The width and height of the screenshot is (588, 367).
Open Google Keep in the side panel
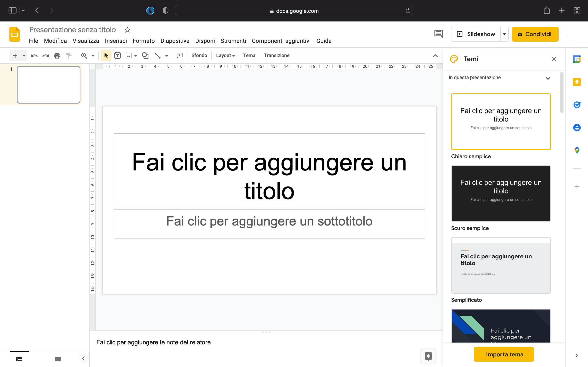click(x=577, y=82)
